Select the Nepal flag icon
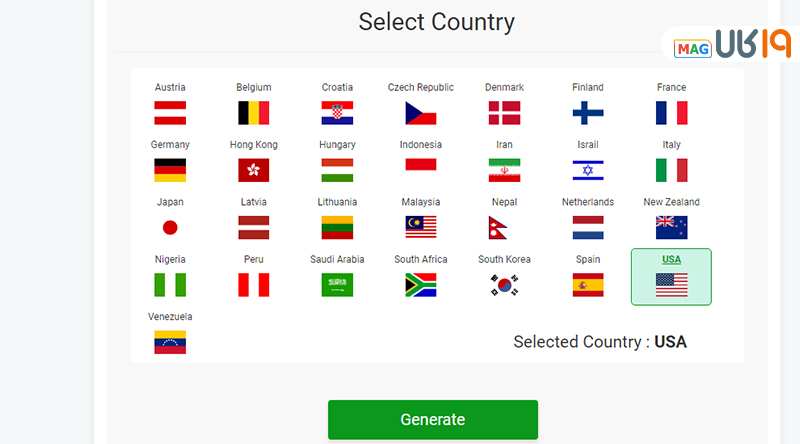This screenshot has height=444, width=800. click(x=504, y=228)
